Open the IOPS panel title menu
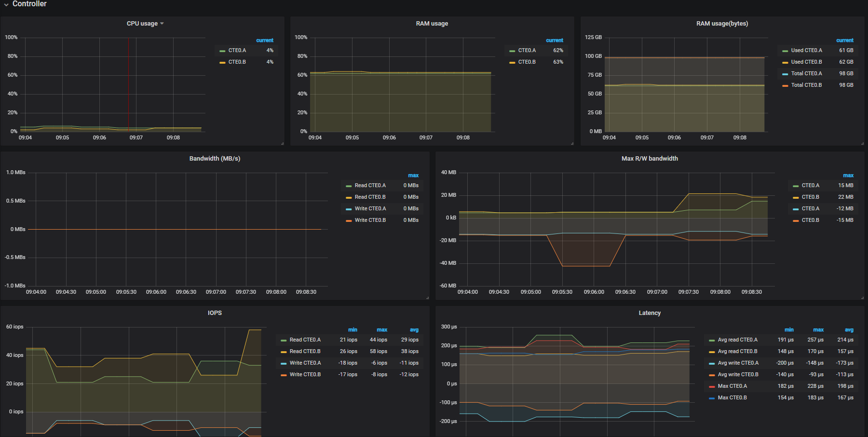Image resolution: width=868 pixels, height=437 pixels. click(215, 313)
